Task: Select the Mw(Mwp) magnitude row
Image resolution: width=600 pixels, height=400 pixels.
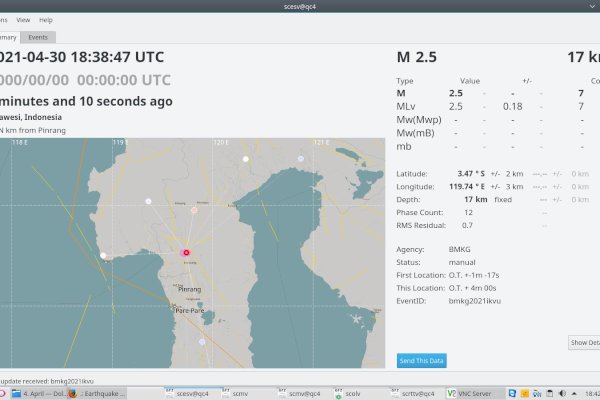Action: [x=496, y=120]
